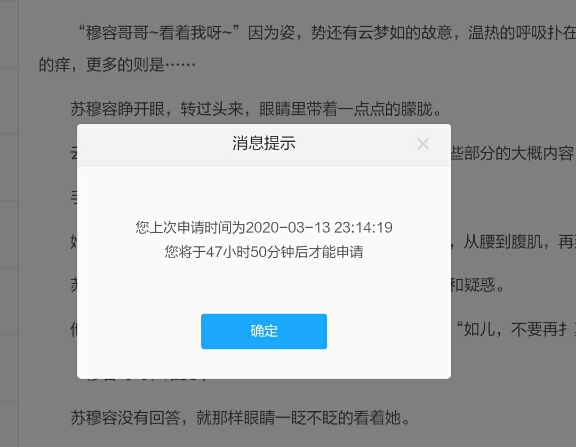Confirm the message with the 确定 button
The width and height of the screenshot is (576, 447).
(264, 331)
